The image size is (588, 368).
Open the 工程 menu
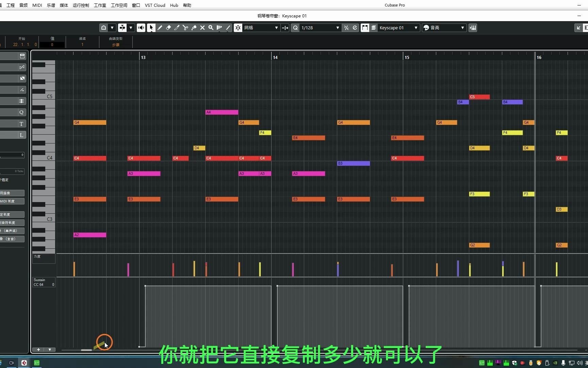click(11, 5)
